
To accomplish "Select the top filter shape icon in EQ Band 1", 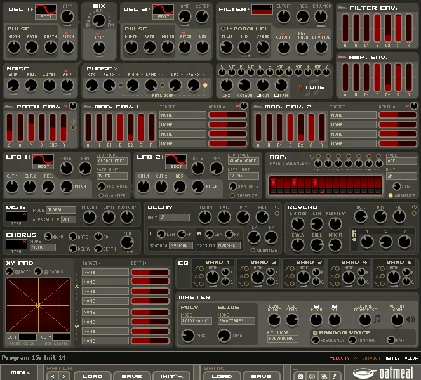I will (x=200, y=269).
